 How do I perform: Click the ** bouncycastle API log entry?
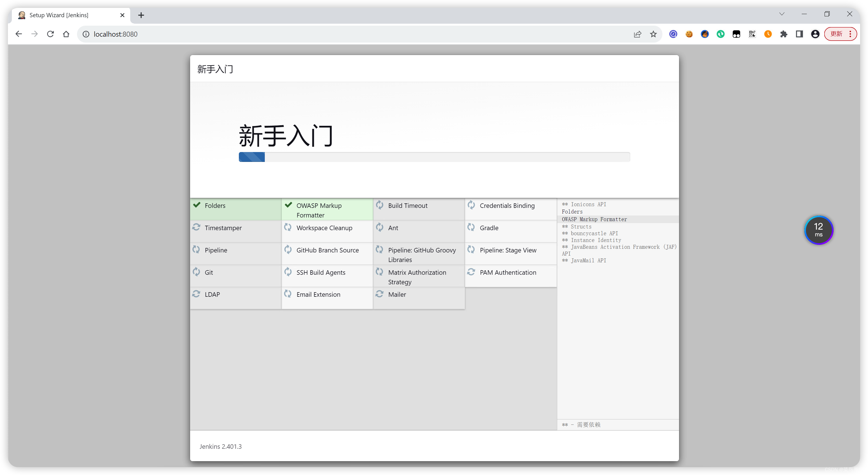click(x=590, y=233)
